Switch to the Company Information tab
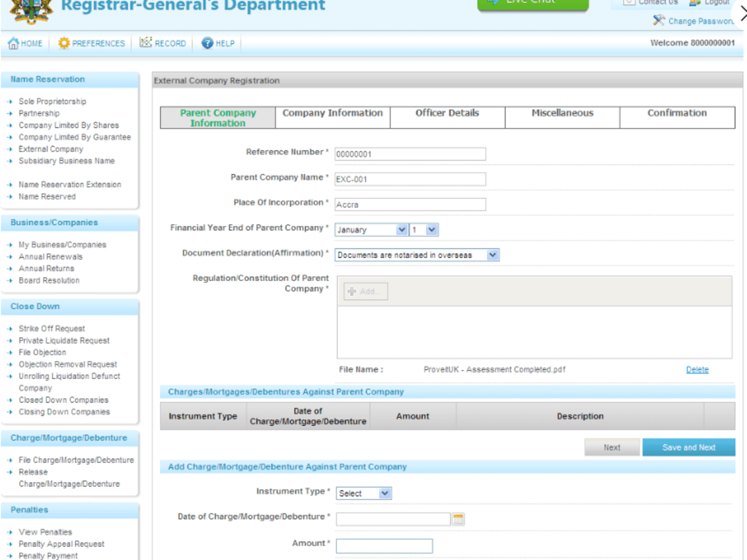747x560 pixels. coord(333,117)
